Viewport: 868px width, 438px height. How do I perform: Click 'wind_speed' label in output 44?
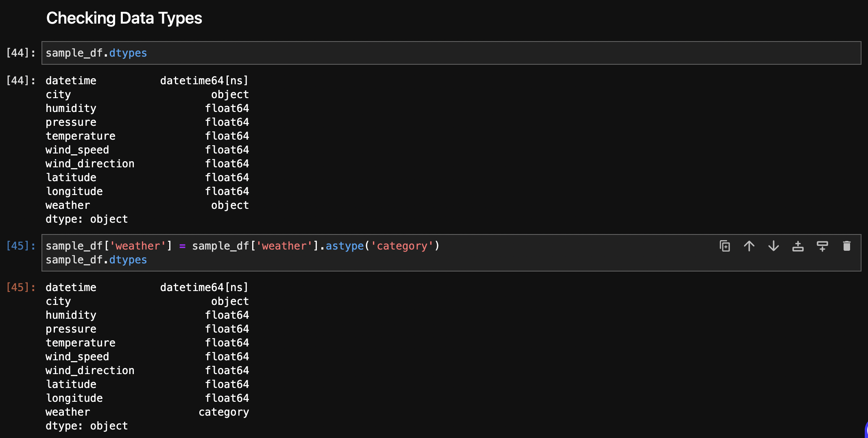[77, 150]
